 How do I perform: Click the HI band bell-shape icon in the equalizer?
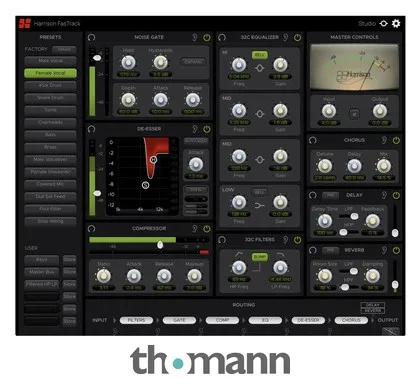[x=260, y=68]
